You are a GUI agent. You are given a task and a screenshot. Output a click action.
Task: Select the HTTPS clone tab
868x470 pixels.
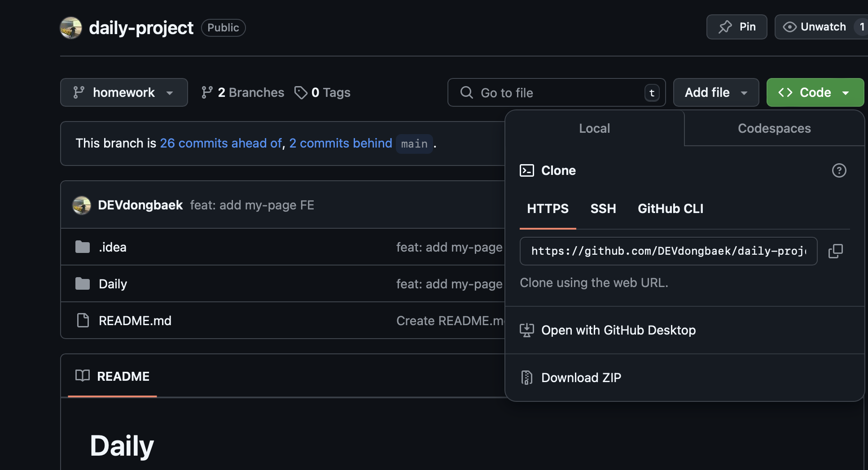pyautogui.click(x=548, y=209)
